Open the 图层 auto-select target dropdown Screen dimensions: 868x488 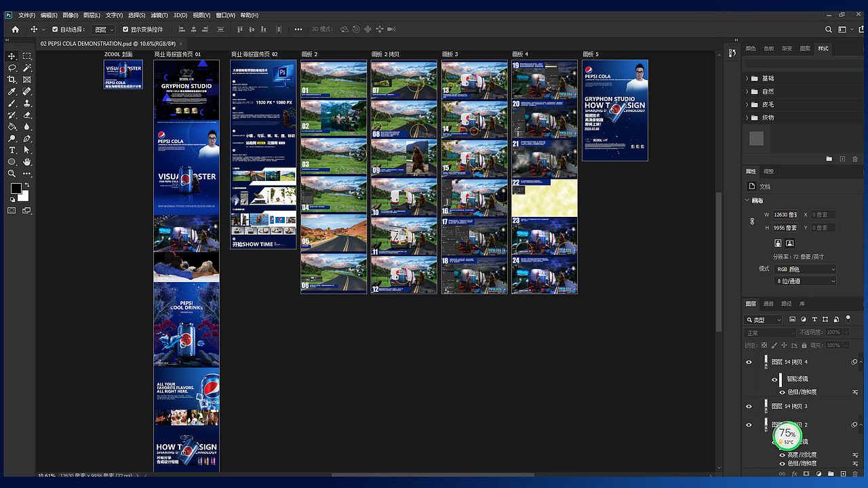pyautogui.click(x=103, y=29)
